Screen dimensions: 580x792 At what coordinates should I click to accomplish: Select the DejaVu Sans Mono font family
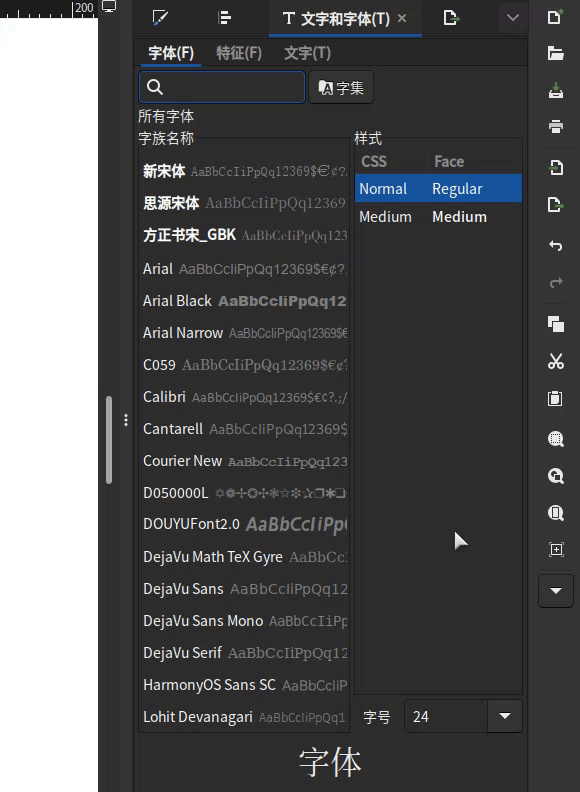pyautogui.click(x=245, y=621)
